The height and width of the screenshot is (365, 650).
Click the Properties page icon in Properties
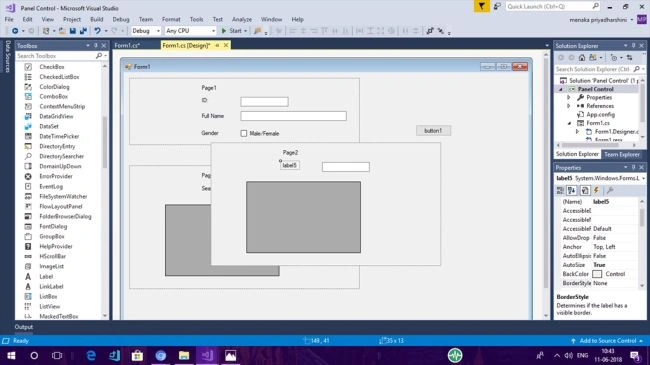point(585,190)
